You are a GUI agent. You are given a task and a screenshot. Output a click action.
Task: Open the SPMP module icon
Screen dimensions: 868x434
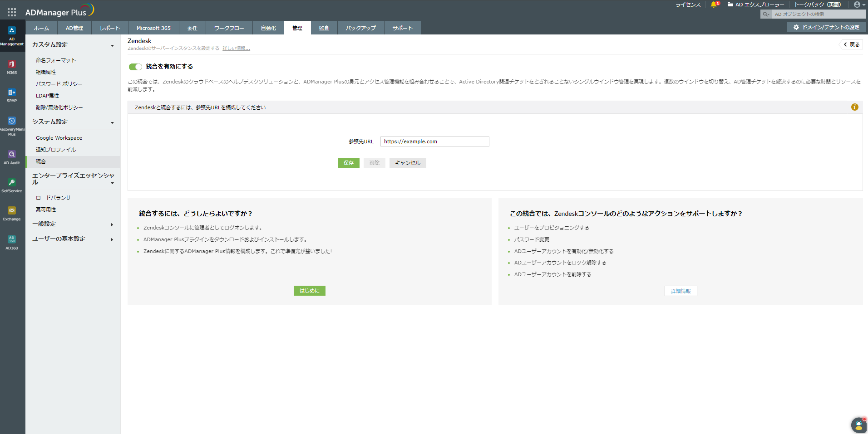coord(12,95)
